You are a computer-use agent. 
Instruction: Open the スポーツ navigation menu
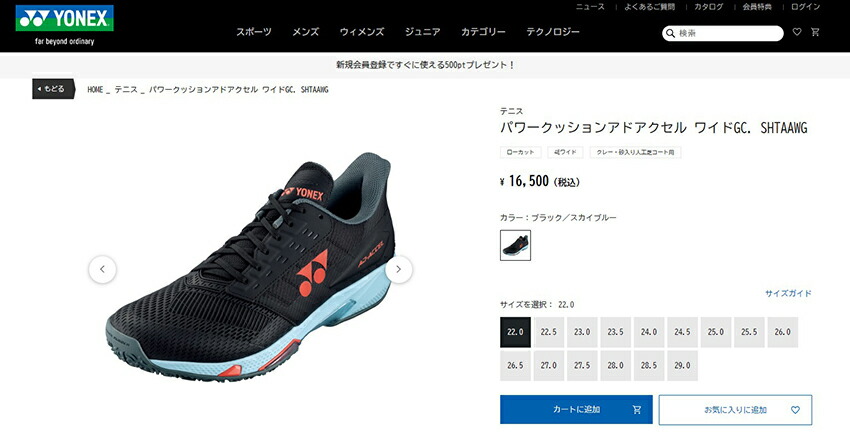point(254,32)
